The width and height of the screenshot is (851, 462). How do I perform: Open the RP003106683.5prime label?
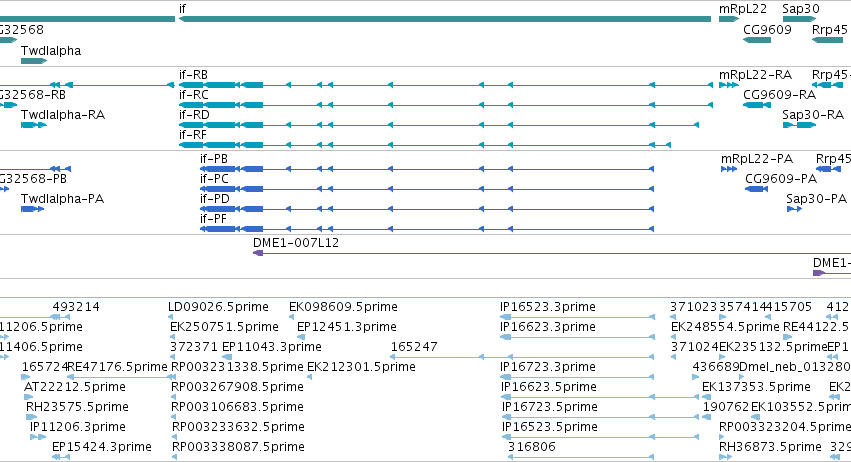238,408
